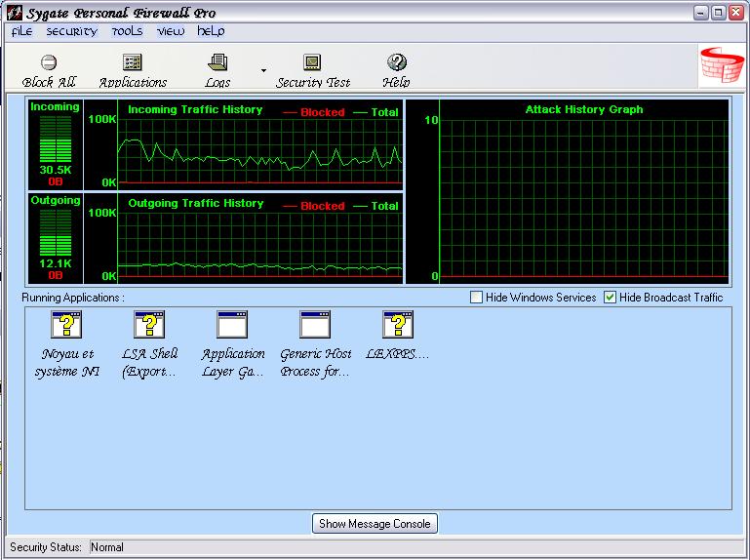Enable Hide Windows Services checkbox
Image resolution: width=750 pixels, height=560 pixels.
click(476, 298)
